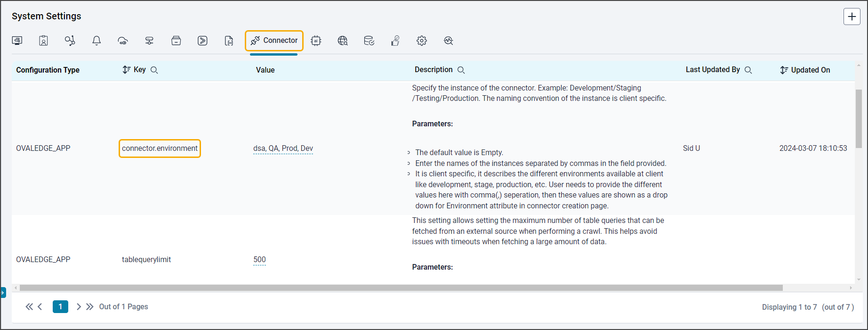868x330 pixels.
Task: Click the connector.environment key
Action: click(x=160, y=148)
